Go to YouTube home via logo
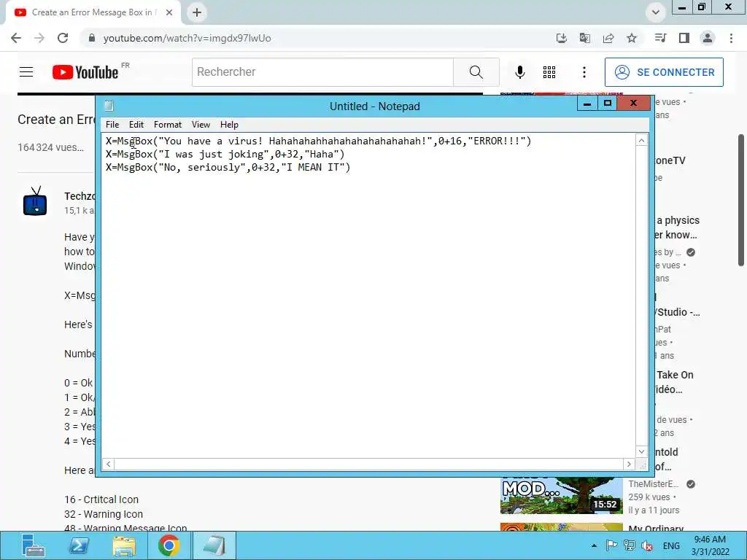The width and height of the screenshot is (747, 560). (85, 72)
